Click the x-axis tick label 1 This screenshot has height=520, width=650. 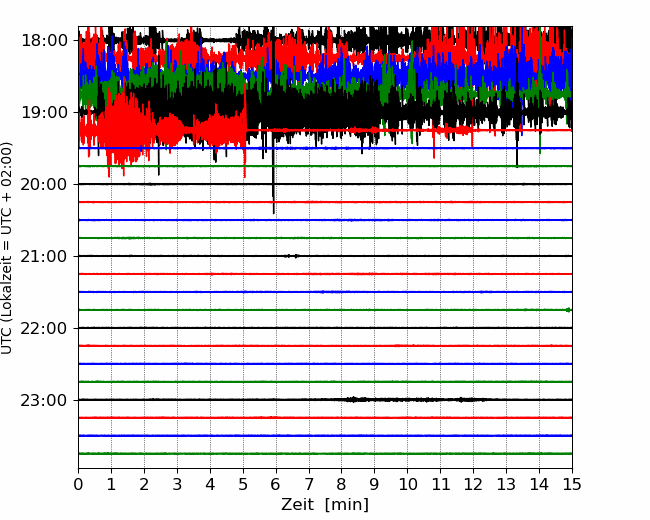pos(111,484)
